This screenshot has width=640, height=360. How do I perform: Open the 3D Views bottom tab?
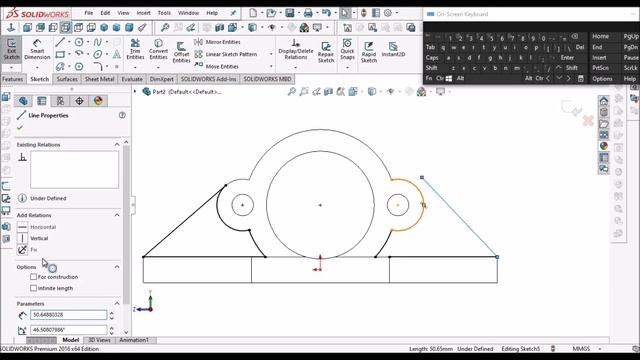click(99, 340)
